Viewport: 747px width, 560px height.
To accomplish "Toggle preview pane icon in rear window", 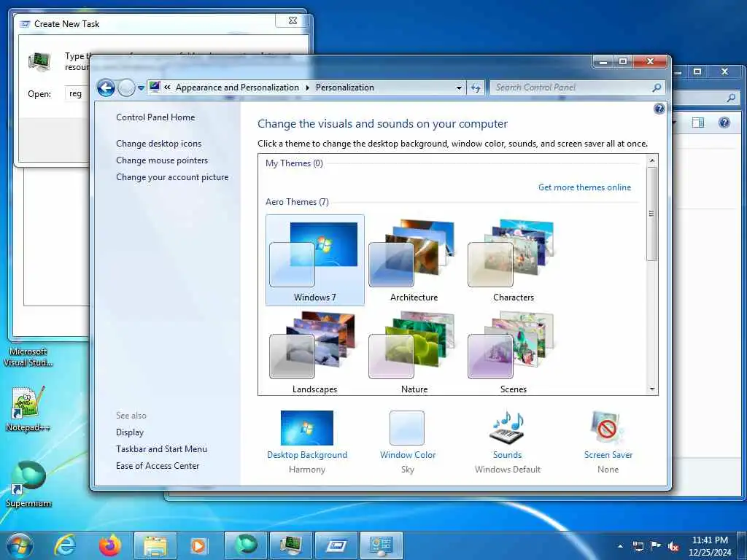I will tap(698, 122).
